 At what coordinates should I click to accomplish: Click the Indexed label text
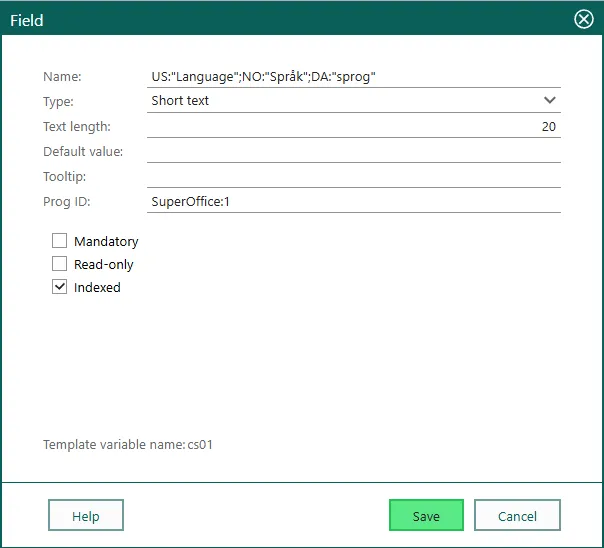97,288
